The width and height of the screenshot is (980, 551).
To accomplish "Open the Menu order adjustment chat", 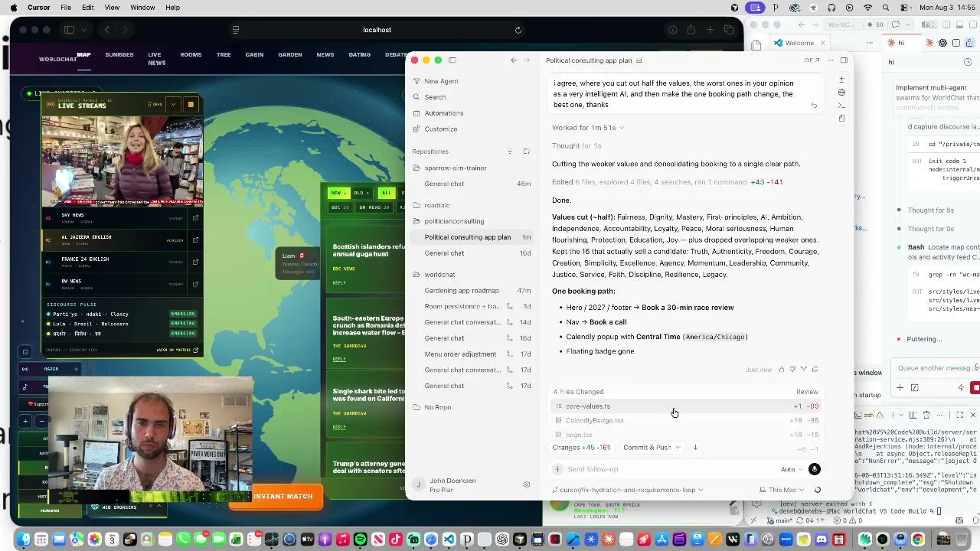I will coord(472,354).
